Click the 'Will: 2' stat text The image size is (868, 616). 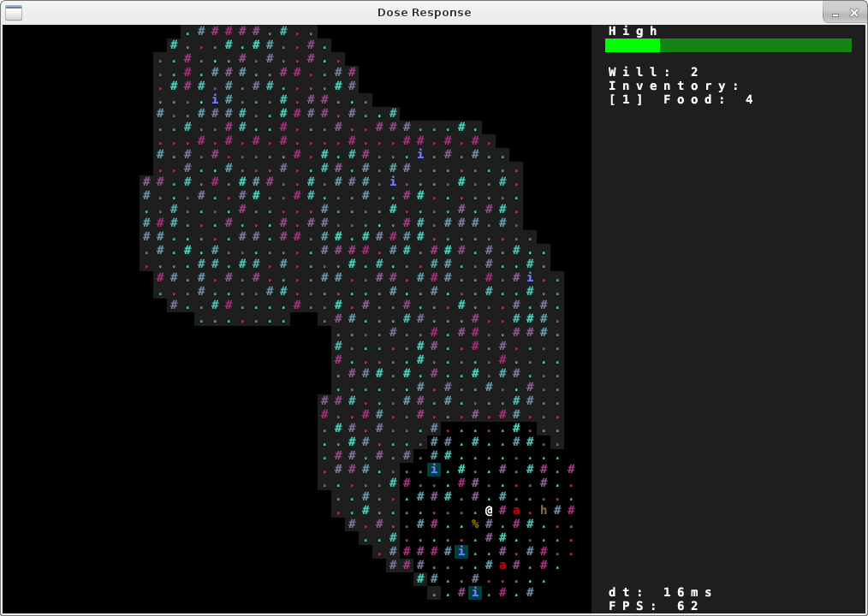(654, 72)
